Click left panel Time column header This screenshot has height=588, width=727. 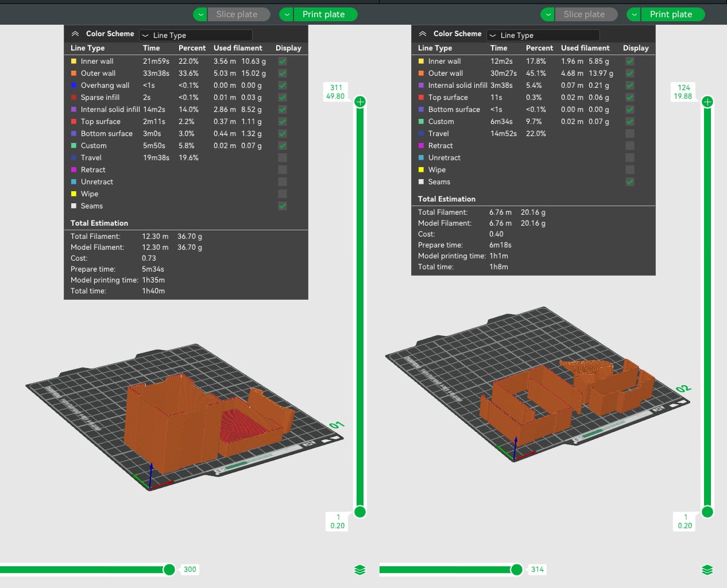(x=152, y=48)
